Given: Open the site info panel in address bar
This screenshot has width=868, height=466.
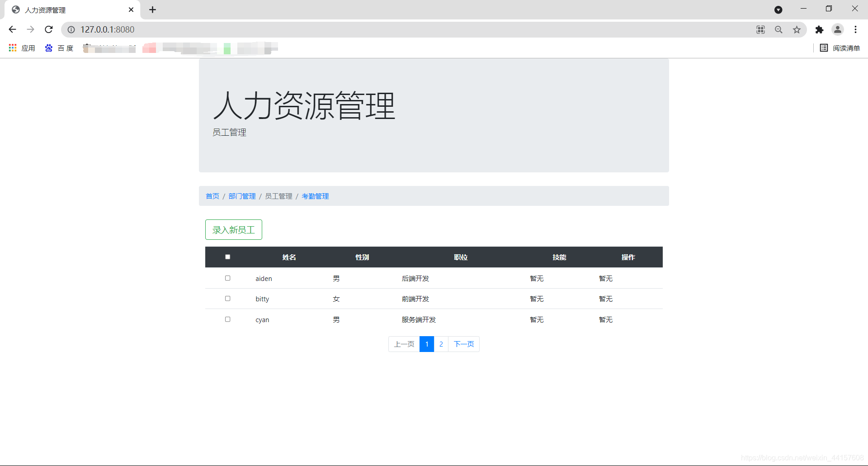Looking at the screenshot, I should (71, 29).
